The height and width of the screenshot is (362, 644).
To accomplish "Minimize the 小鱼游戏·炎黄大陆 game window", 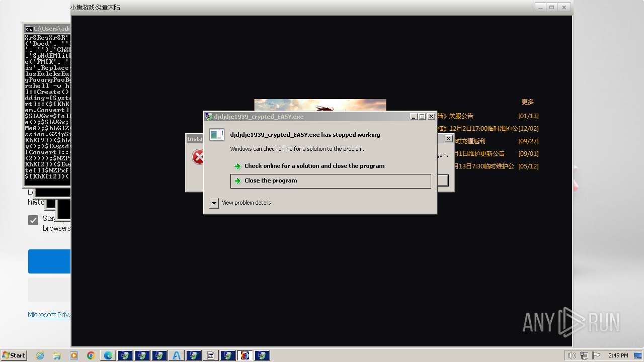I will [540, 8].
